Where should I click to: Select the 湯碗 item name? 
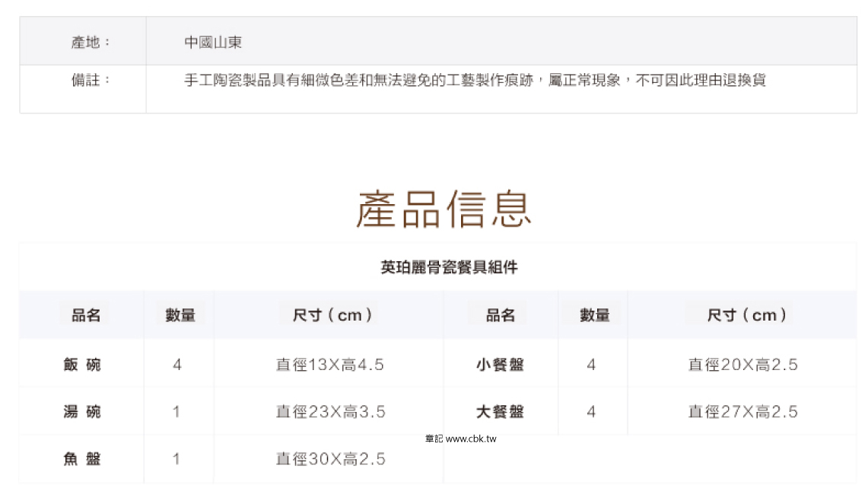click(x=82, y=412)
